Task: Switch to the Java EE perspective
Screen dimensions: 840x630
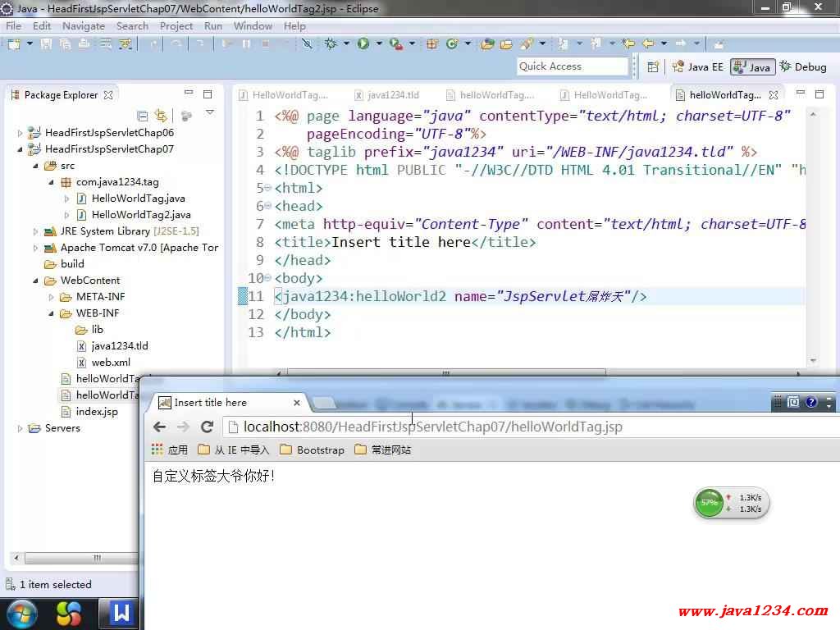Action: (x=698, y=67)
